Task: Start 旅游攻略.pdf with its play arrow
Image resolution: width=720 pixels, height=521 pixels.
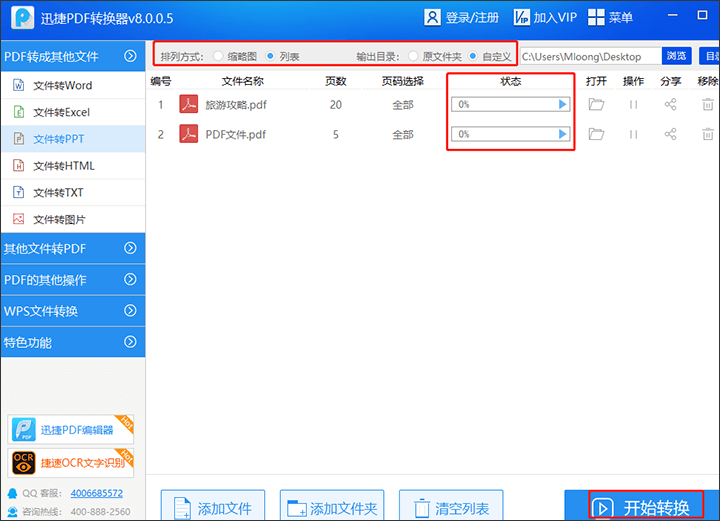Action: pos(562,104)
